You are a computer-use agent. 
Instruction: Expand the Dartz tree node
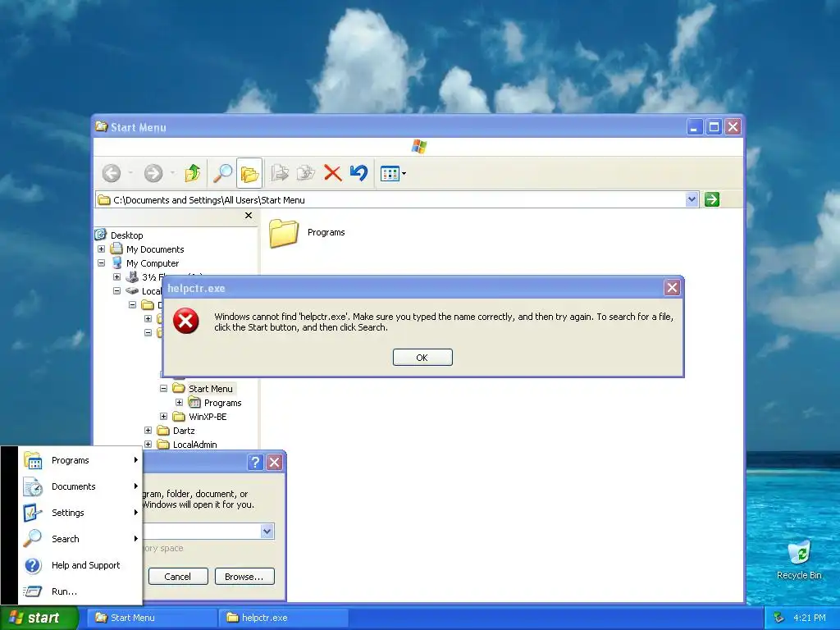[x=148, y=430]
